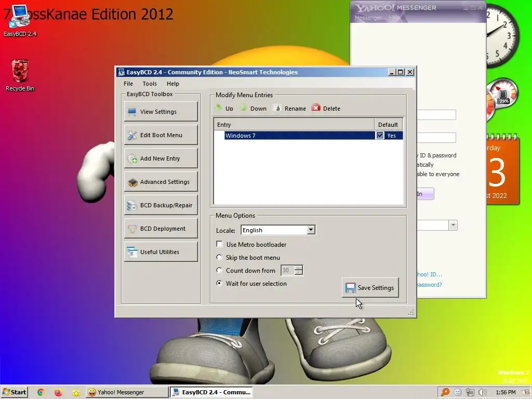Click the Add New Entry button
Screen dimensions: 532x399
(x=161, y=158)
